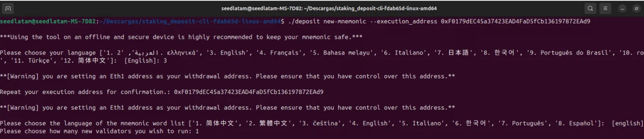This screenshot has height=139, width=644.
Task: Click the 'Please choose your language' prompt
Action: click(48, 53)
